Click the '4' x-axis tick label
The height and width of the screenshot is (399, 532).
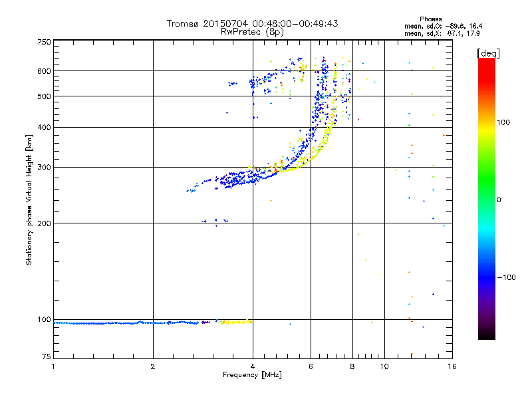click(x=253, y=366)
